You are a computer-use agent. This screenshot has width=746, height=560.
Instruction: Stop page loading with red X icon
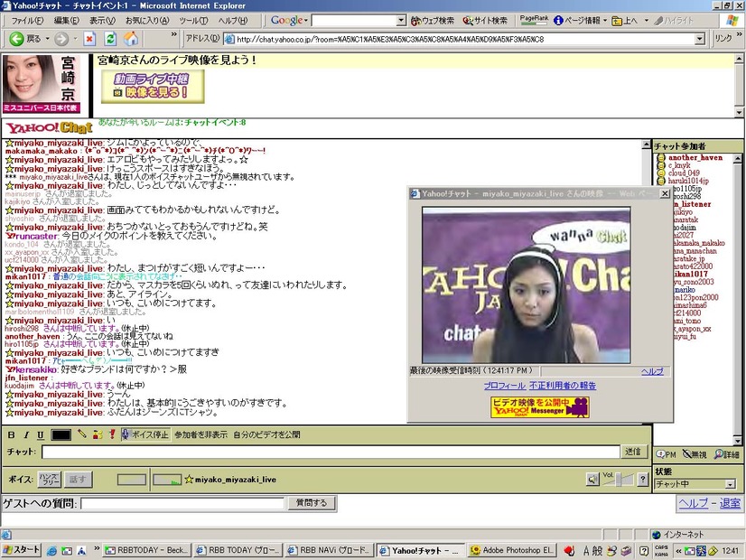click(x=89, y=39)
